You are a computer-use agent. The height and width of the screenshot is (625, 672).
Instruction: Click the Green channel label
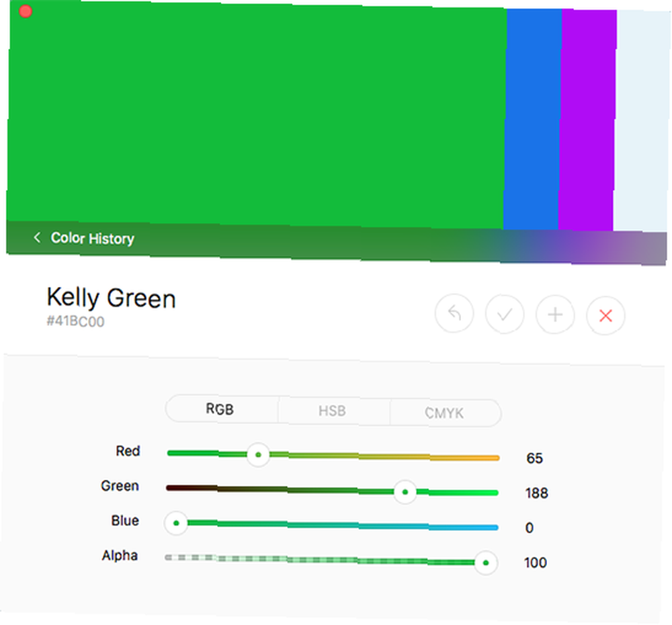click(120, 486)
